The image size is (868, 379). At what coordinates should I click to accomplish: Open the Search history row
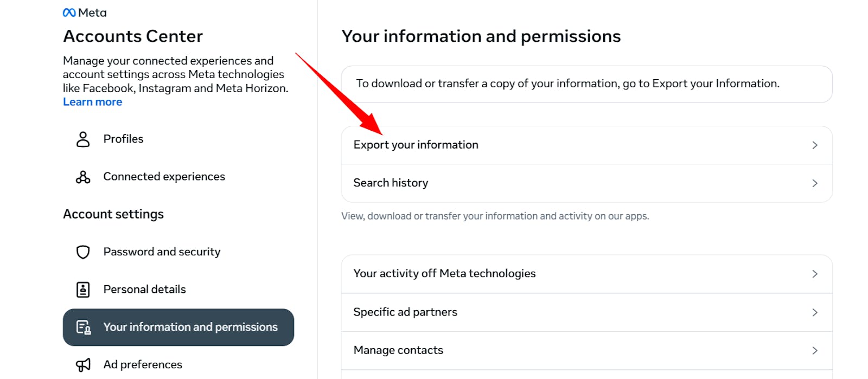(x=586, y=183)
